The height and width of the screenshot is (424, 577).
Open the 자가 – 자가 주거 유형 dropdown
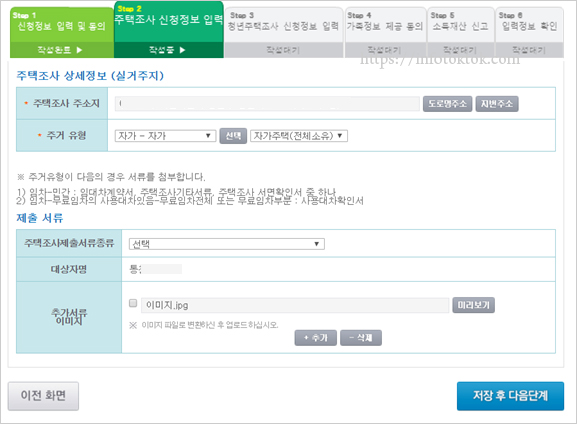[165, 136]
